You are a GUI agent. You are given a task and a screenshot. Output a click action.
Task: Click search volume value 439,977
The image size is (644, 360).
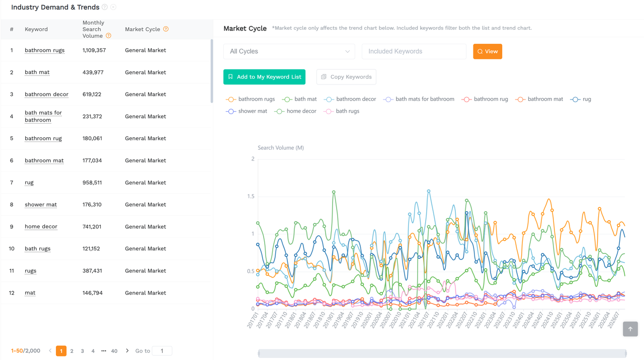[93, 72]
